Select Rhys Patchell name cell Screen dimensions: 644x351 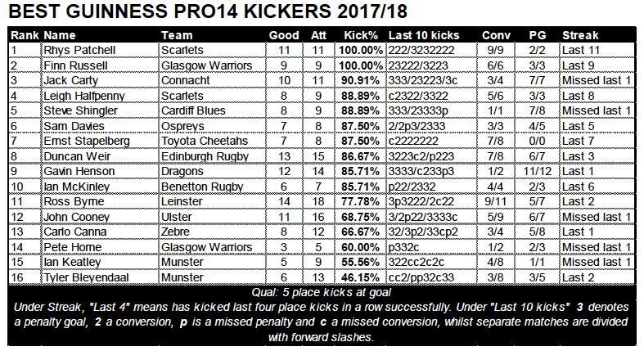click(x=100, y=50)
